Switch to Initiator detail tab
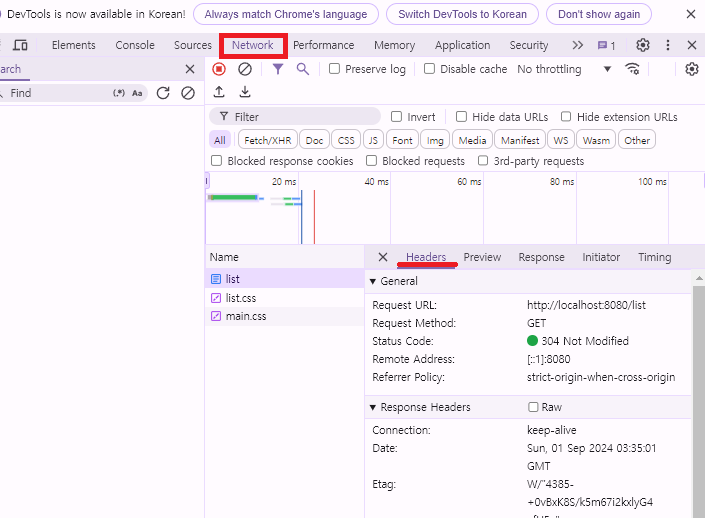Viewport: 705px width, 518px height. coord(601,257)
